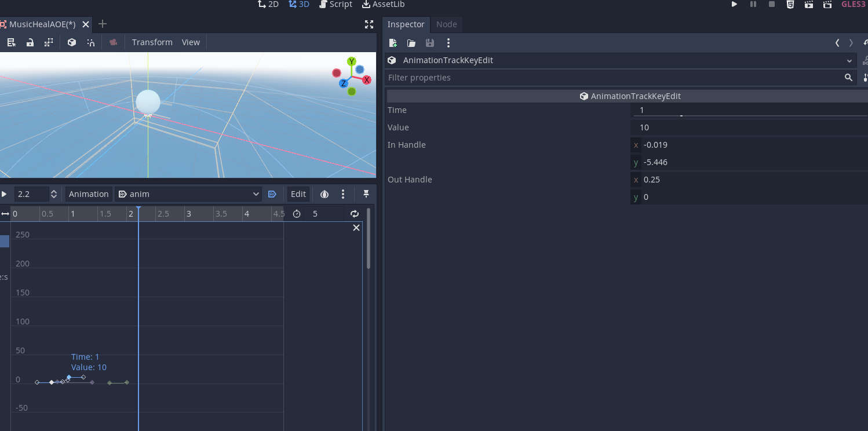
Task: Click the timeline at the 1 second mark
Action: coord(72,214)
